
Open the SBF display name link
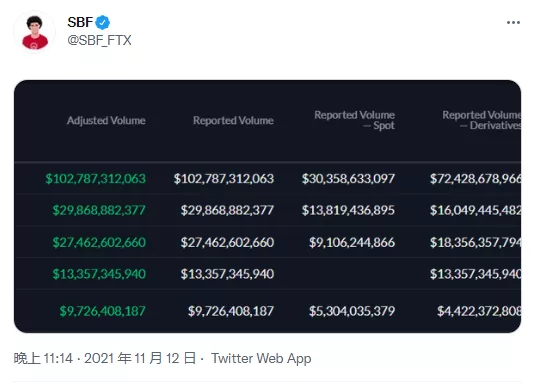[80, 23]
